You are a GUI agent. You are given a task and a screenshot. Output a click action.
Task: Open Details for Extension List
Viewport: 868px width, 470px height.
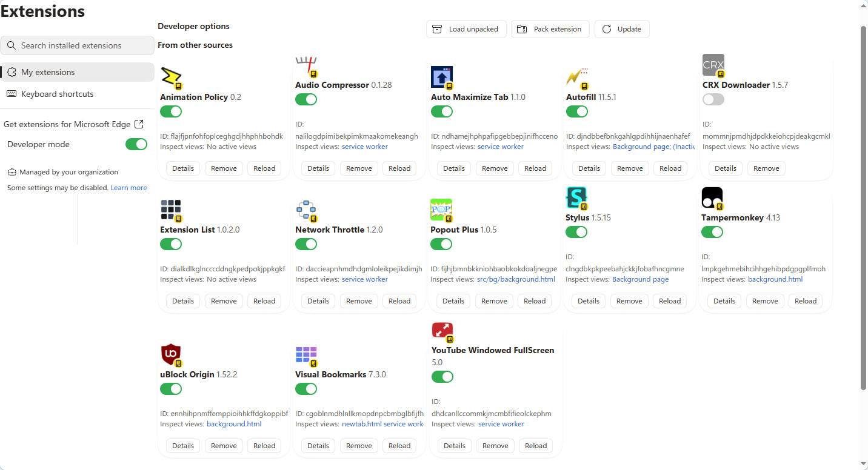(x=183, y=301)
